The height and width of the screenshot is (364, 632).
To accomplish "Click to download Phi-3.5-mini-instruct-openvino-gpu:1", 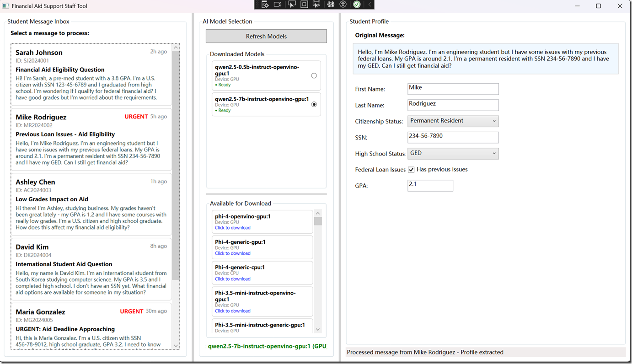I will pyautogui.click(x=232, y=311).
